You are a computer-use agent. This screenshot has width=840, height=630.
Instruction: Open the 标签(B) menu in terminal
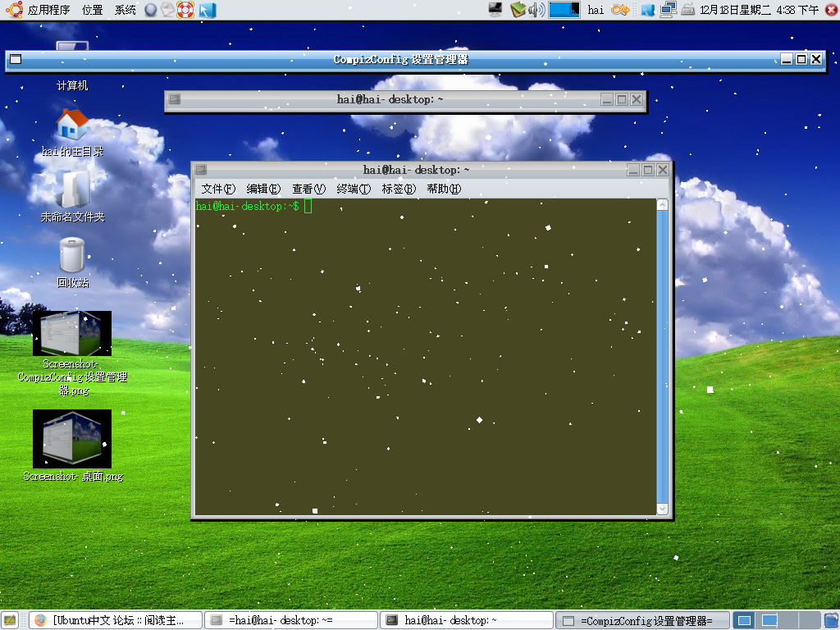[x=399, y=189]
